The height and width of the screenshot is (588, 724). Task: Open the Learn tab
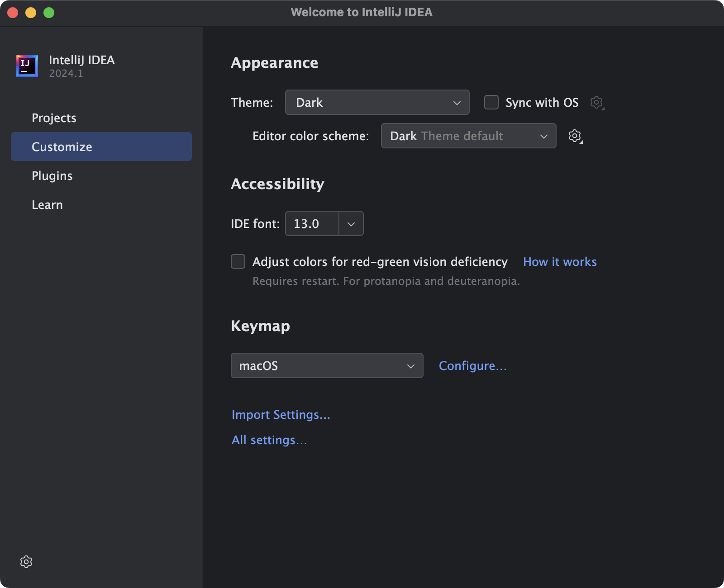click(101, 204)
